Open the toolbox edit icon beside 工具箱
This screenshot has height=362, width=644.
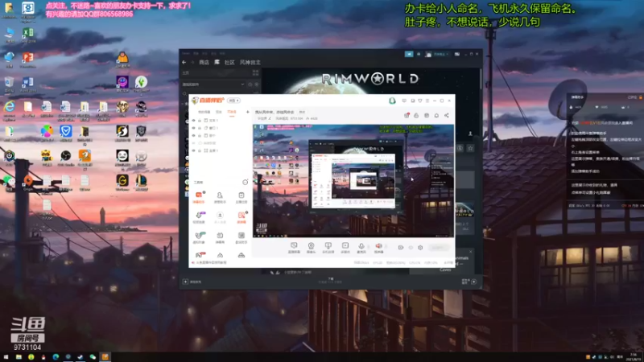click(246, 183)
